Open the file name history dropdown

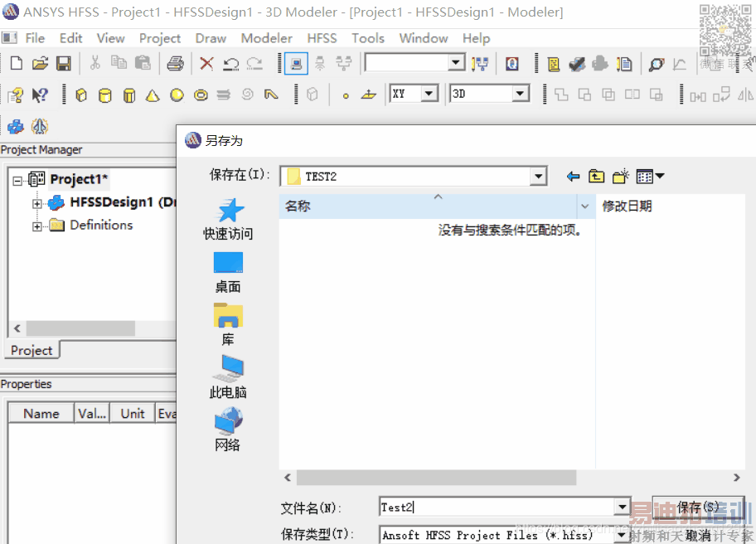[x=623, y=507]
